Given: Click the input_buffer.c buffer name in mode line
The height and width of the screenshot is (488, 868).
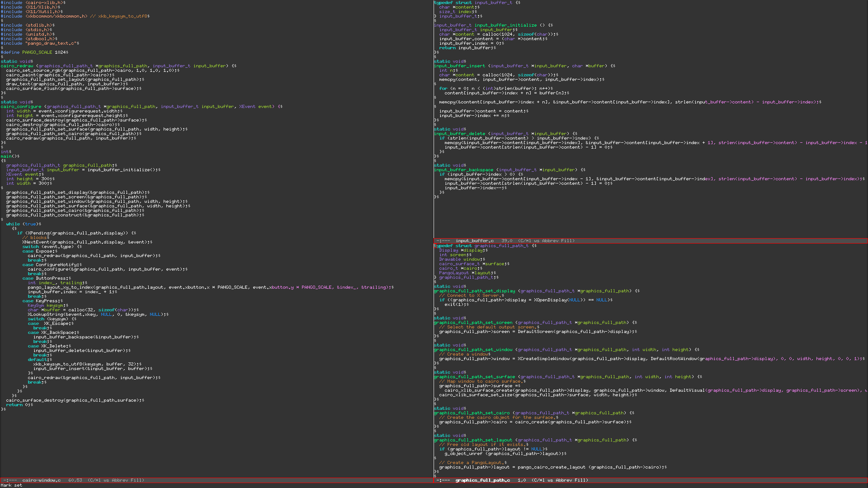Looking at the screenshot, I should point(474,241).
